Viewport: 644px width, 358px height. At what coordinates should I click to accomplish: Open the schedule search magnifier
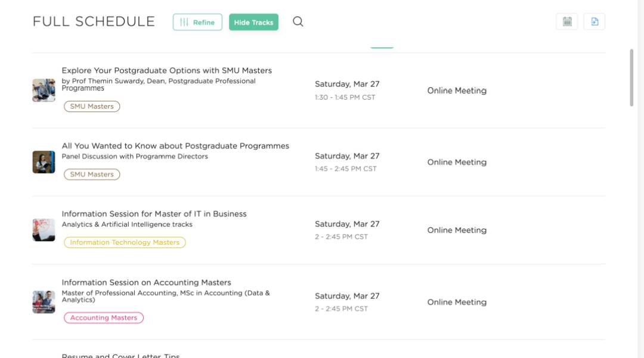[298, 22]
